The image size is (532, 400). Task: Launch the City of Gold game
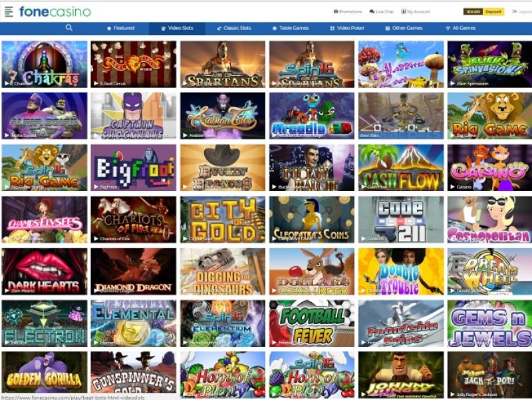(223, 220)
